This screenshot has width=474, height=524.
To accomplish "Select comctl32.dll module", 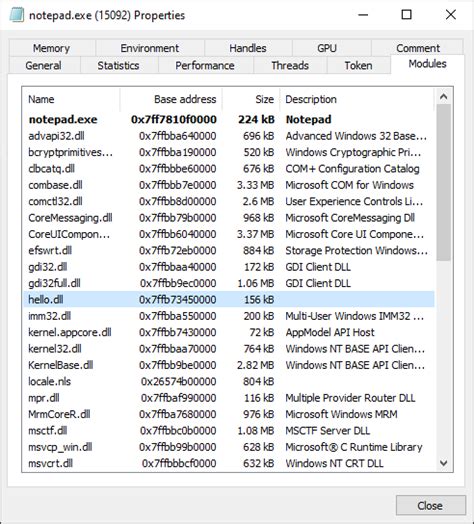I will coord(229,202).
